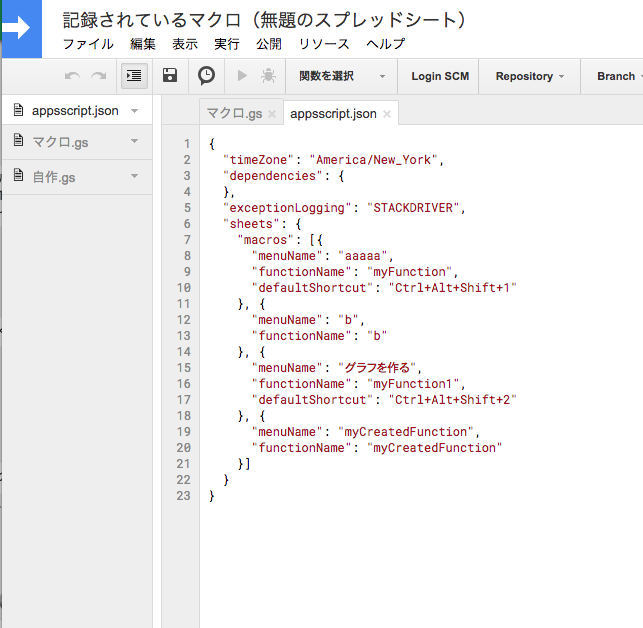Switch to the マクロ.gs editor tab

234,114
